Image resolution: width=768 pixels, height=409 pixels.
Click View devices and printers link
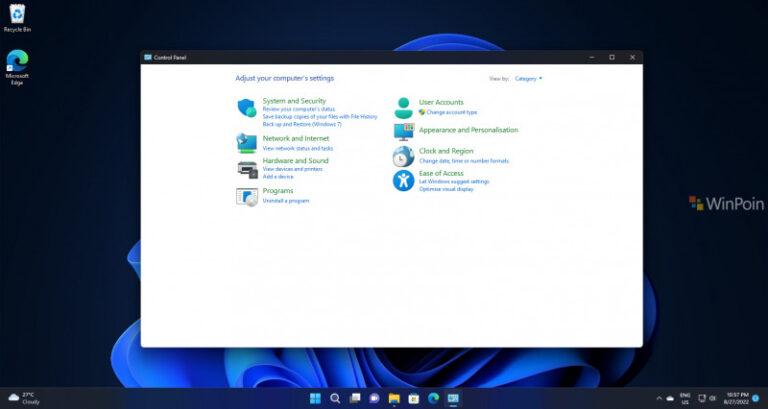293,169
